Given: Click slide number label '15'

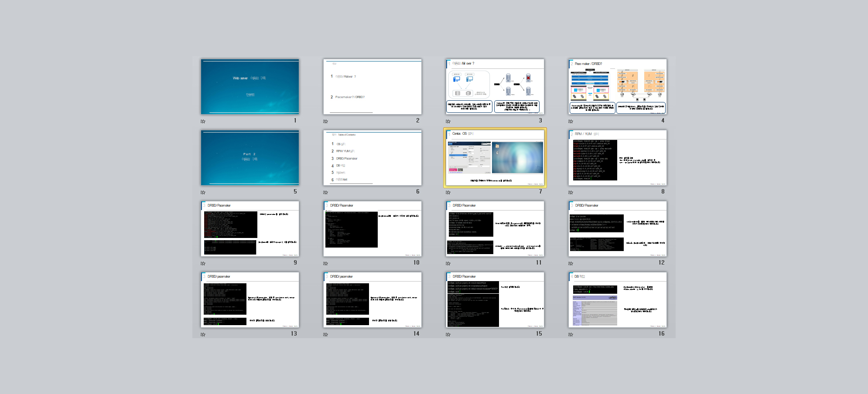Looking at the screenshot, I should pyautogui.click(x=539, y=334).
